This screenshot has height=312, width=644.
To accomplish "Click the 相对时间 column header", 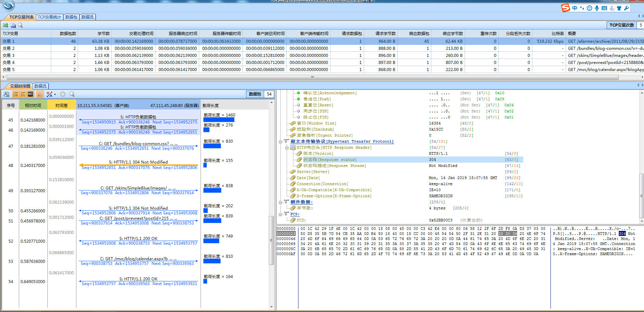I will point(33,105).
